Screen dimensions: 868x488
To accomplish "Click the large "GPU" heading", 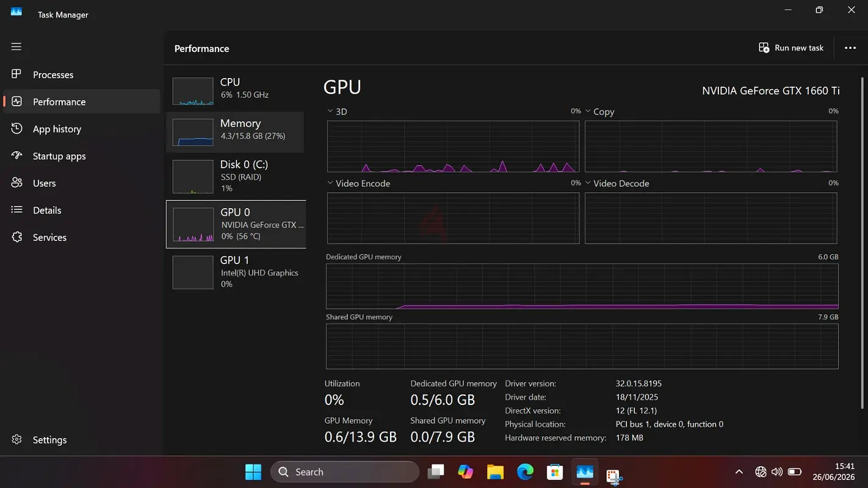I will coord(342,87).
